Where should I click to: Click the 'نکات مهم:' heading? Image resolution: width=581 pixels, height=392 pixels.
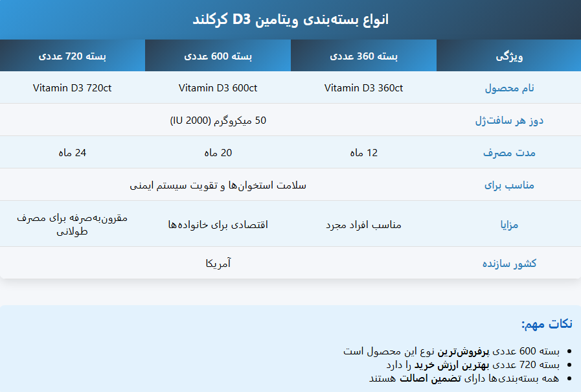(x=547, y=324)
